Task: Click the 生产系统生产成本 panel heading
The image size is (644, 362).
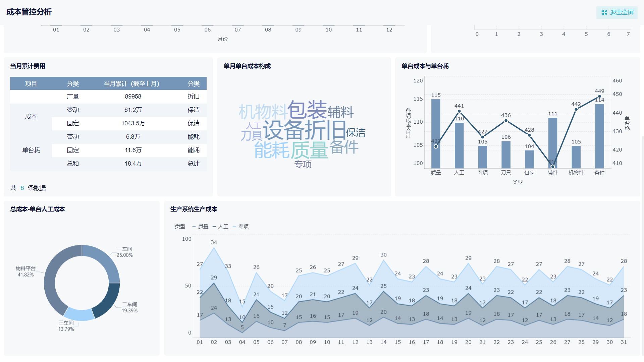Action: coord(194,209)
